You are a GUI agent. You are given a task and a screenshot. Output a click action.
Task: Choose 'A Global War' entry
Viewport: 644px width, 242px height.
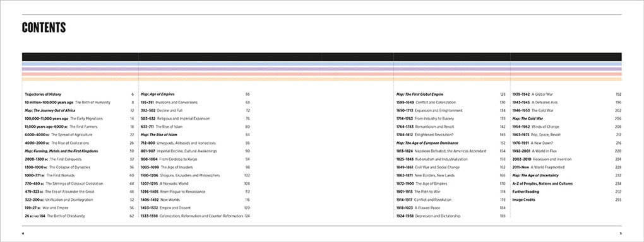click(x=542, y=95)
